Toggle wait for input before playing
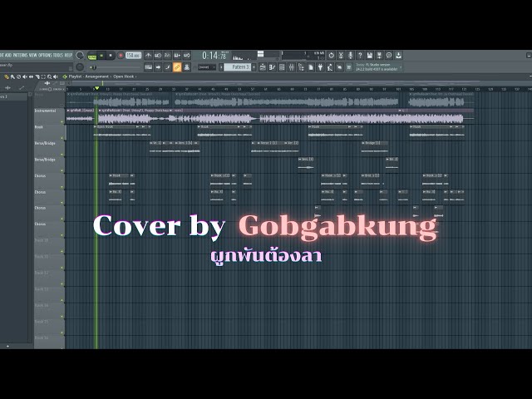Image resolution: width=532 pixels, height=399 pixels. 158,56
